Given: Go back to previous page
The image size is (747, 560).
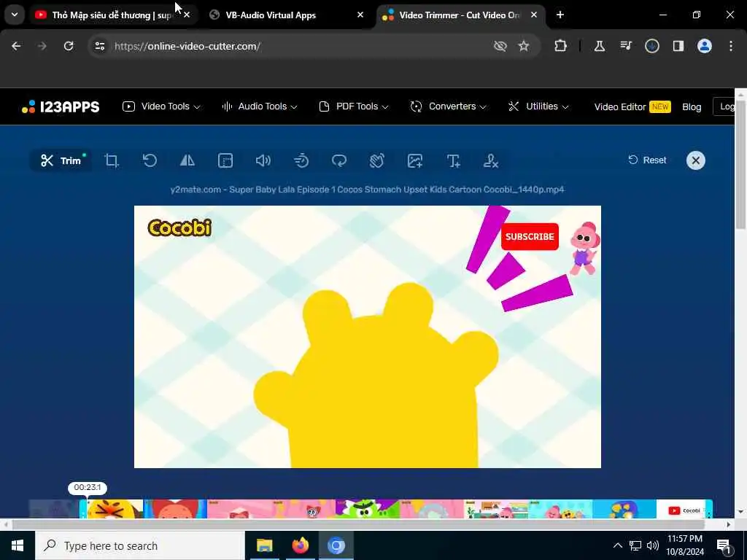Looking at the screenshot, I should 16,46.
